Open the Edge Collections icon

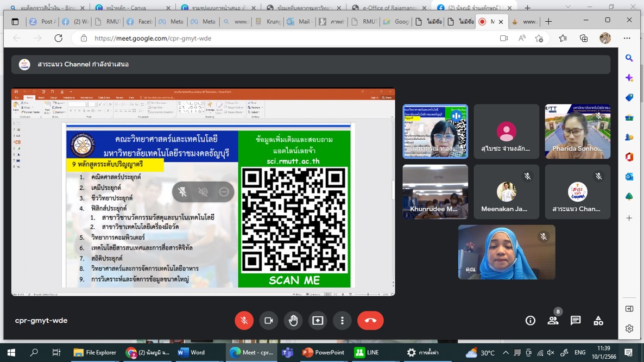584,38
